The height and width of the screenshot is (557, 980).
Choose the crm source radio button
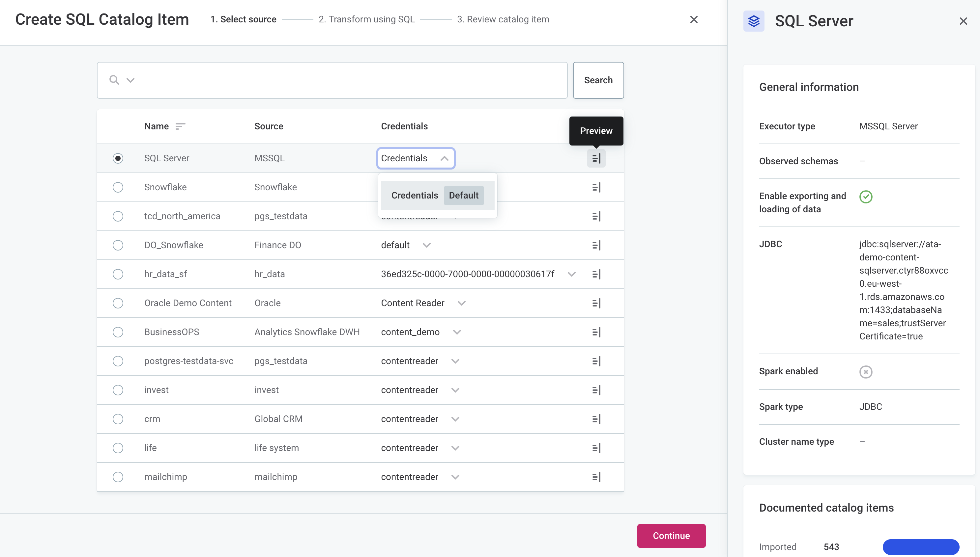118,419
